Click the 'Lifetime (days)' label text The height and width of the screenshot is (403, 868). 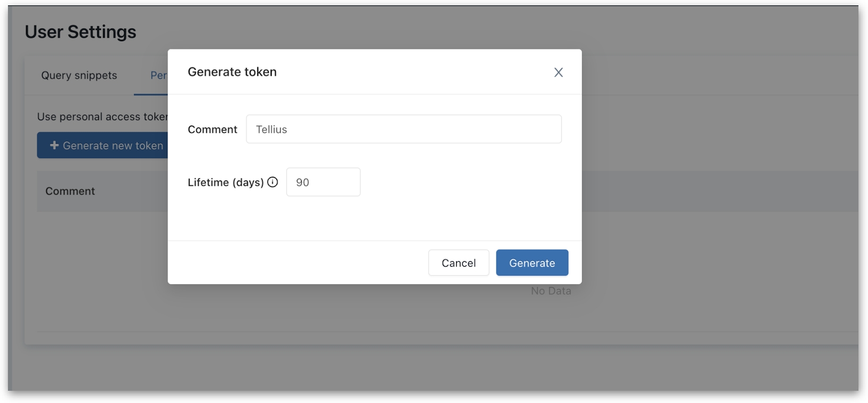coord(225,183)
